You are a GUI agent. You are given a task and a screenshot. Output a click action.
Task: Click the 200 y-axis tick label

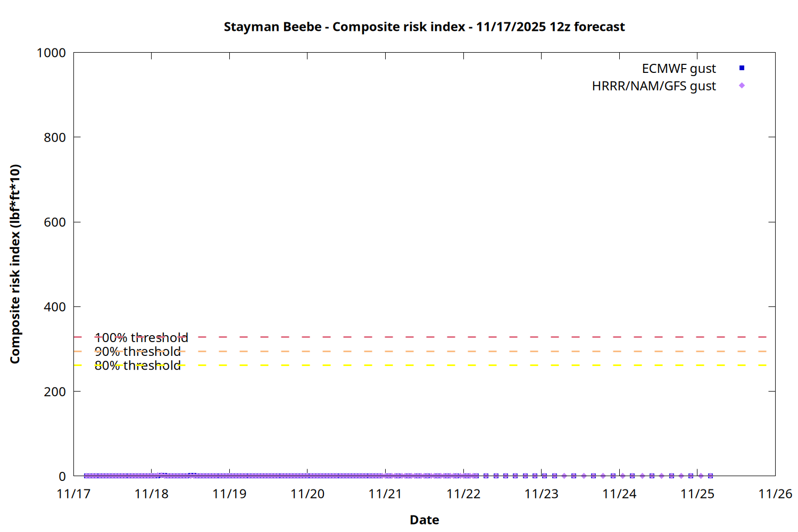[55, 392]
